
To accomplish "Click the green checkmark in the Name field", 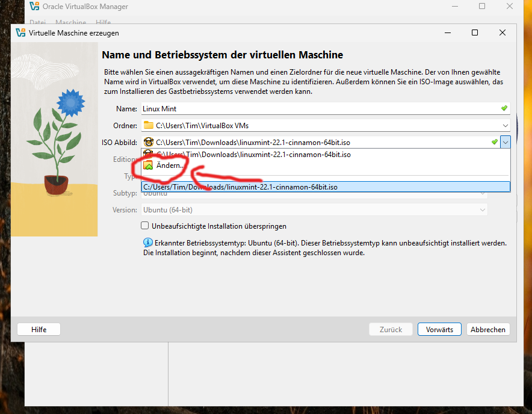I will click(504, 108).
